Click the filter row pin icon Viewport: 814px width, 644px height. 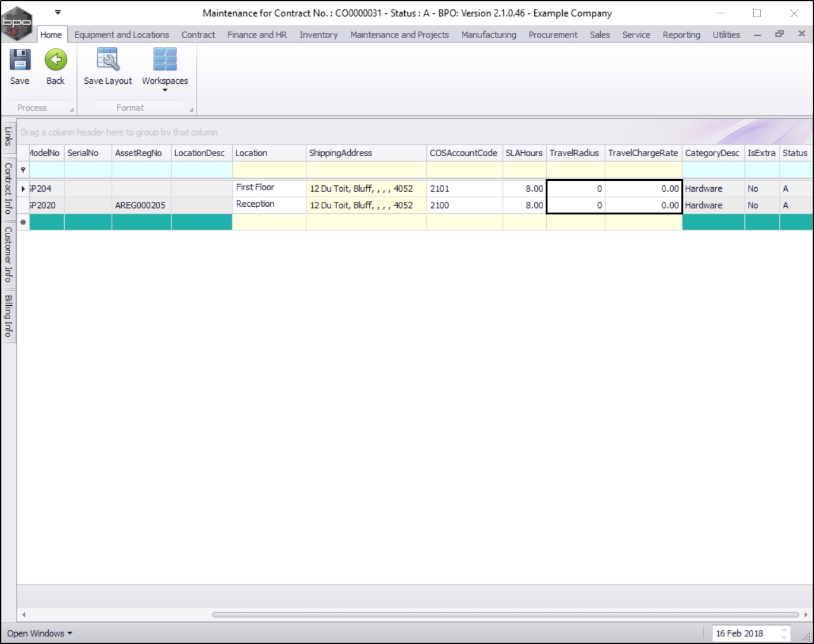pos(23,169)
